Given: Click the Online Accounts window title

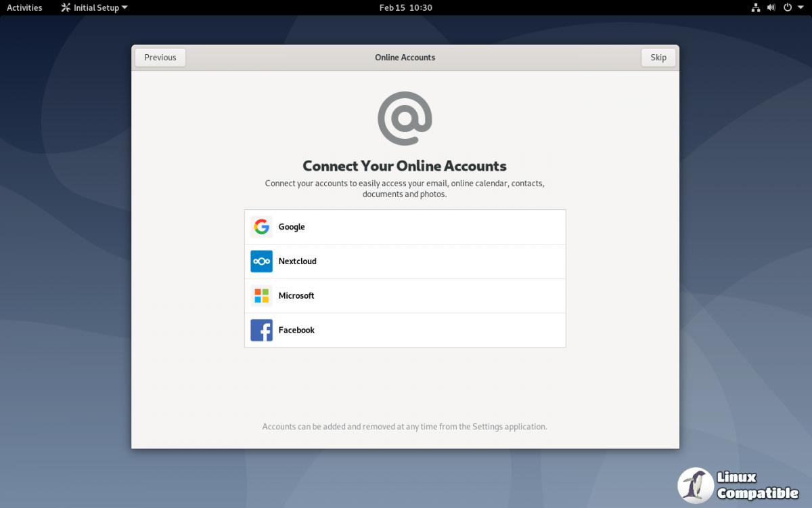Looking at the screenshot, I should pyautogui.click(x=405, y=58).
